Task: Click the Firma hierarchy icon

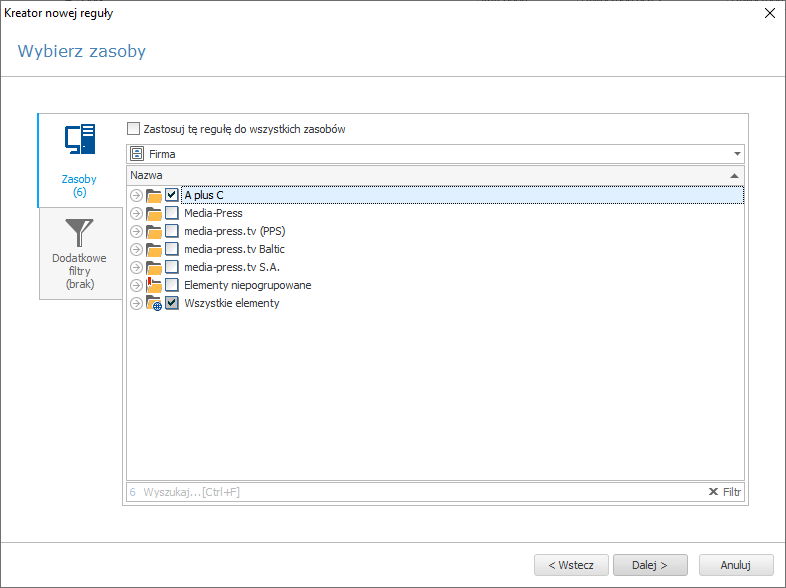Action: tap(137, 154)
